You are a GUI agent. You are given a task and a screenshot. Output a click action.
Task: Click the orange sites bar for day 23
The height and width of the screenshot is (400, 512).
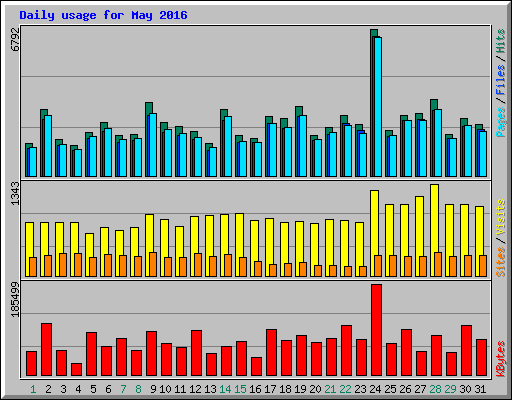pos(363,271)
